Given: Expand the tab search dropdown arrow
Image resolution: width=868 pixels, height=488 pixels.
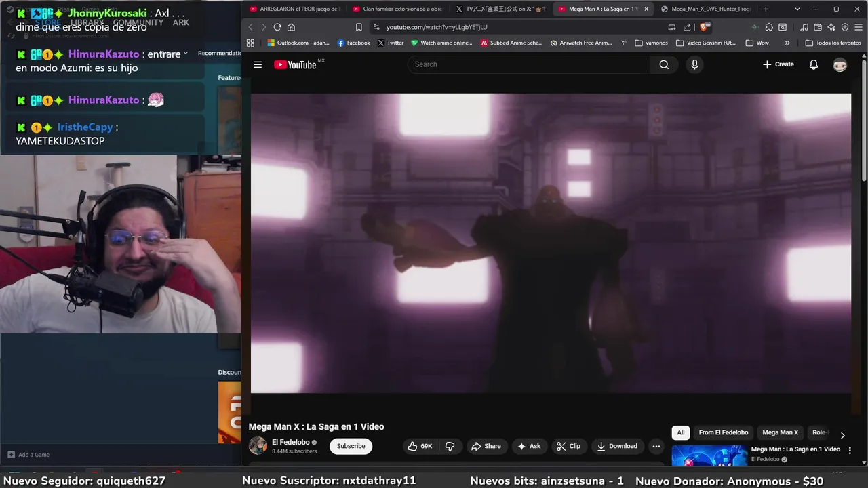Looking at the screenshot, I should [x=797, y=9].
